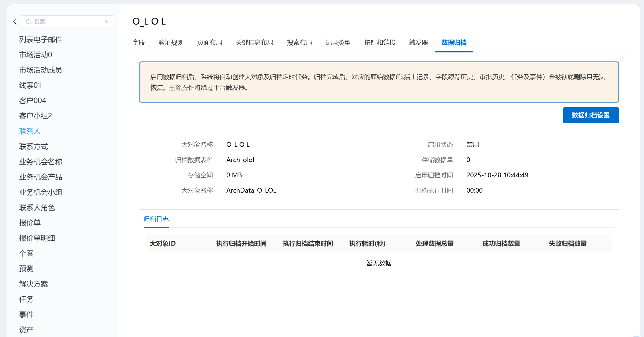This screenshot has width=644, height=337.
Task: Open 列表电子邮件 in the object list
Action: (40, 40)
